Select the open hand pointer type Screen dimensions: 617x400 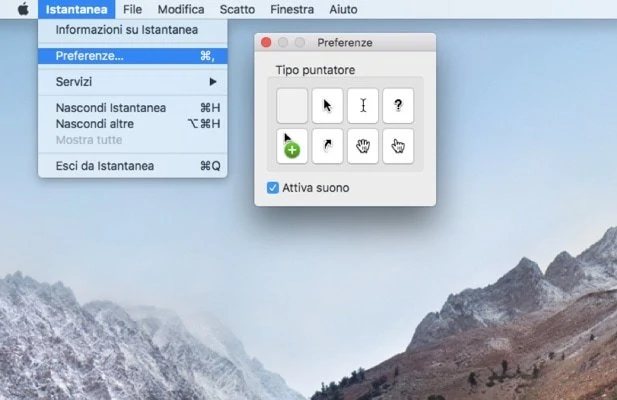363,146
